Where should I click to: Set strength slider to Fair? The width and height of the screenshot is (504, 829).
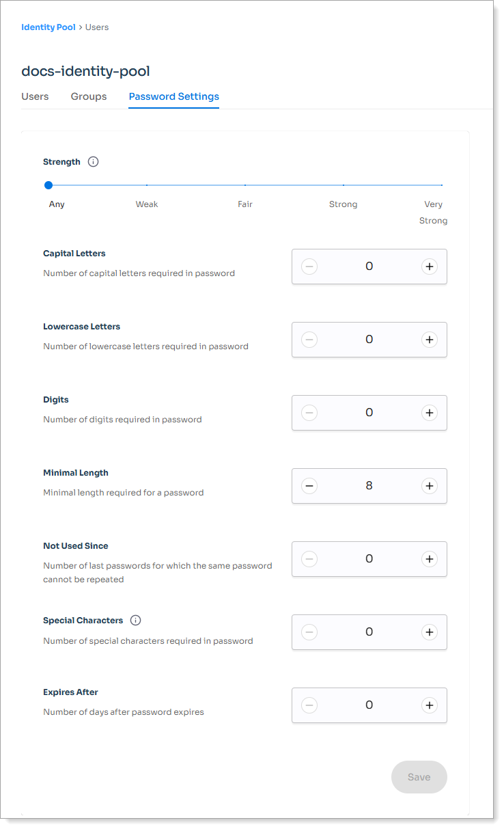coord(245,185)
